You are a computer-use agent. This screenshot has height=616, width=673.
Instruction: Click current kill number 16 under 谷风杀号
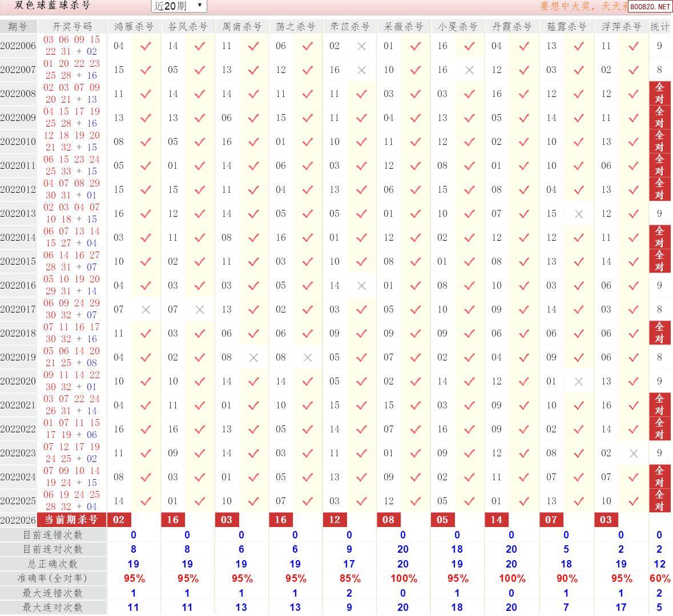(172, 520)
